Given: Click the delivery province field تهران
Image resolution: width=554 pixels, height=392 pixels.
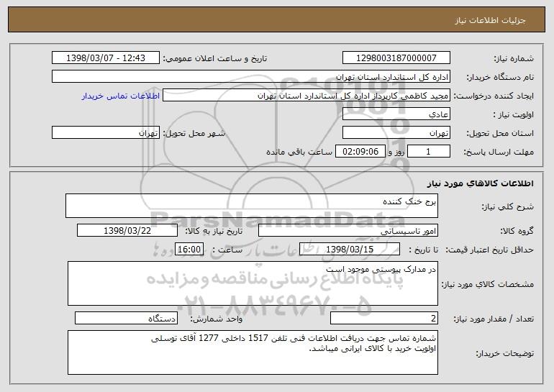Looking at the screenshot, I should pyautogui.click(x=396, y=133).
